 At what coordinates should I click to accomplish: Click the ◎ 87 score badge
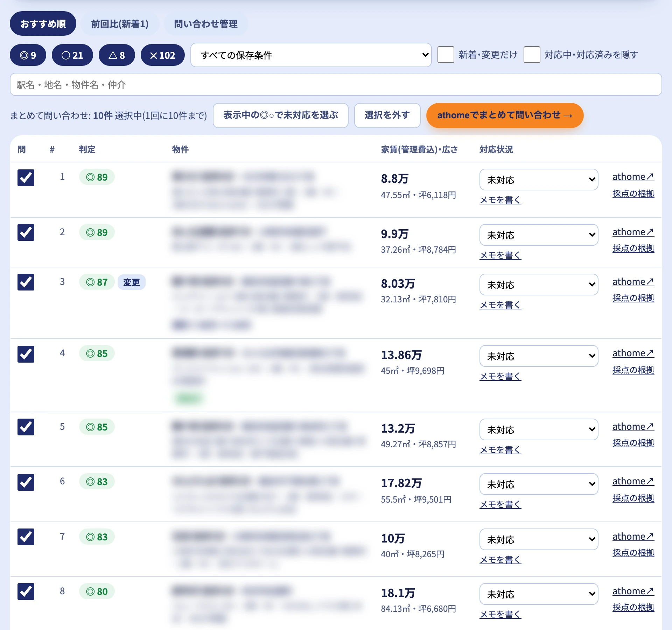tap(97, 282)
